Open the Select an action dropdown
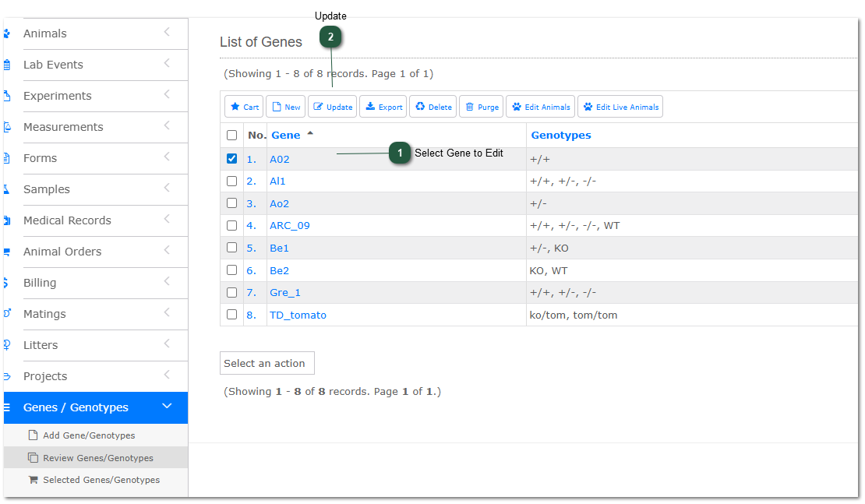The width and height of the screenshot is (865, 504). [267, 363]
